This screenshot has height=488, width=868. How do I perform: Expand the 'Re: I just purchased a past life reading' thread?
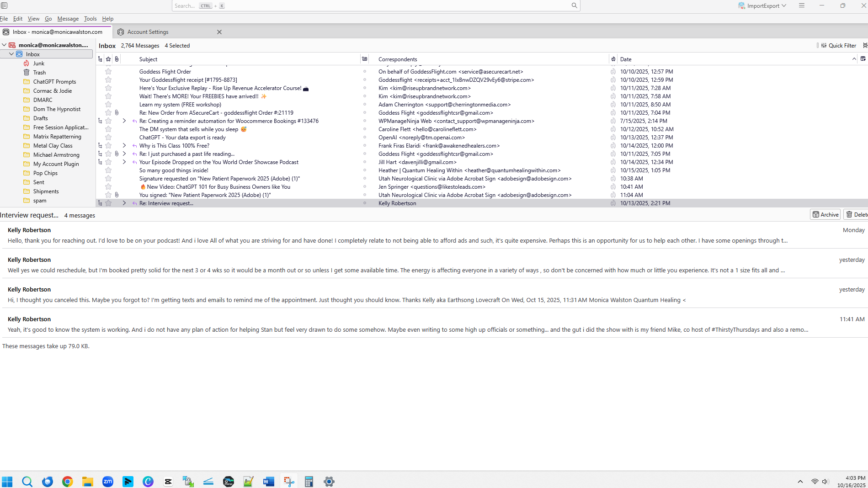[x=124, y=154]
